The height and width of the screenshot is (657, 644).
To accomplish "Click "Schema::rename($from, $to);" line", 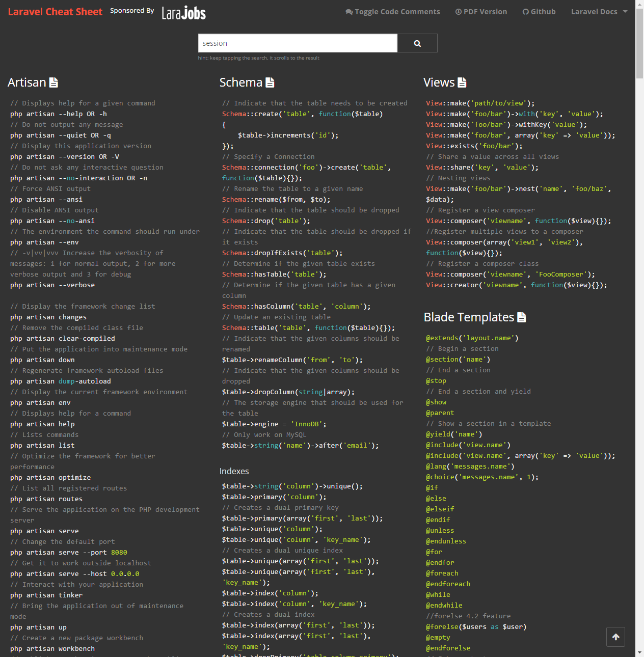I will click(x=276, y=200).
